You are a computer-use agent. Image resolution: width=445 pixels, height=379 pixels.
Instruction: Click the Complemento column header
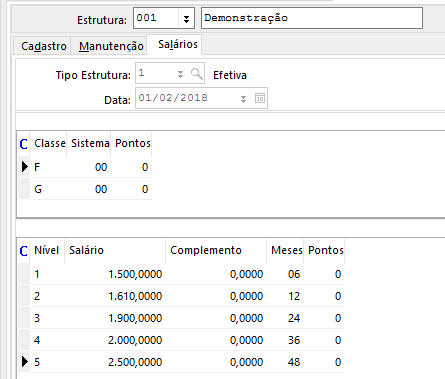216,250
